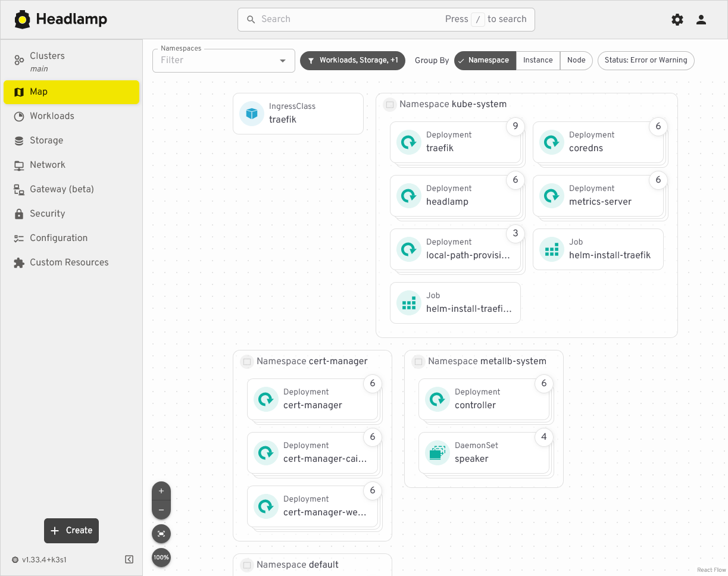Click the user account icon
Screen dimensions: 728x576
pyautogui.click(x=701, y=20)
